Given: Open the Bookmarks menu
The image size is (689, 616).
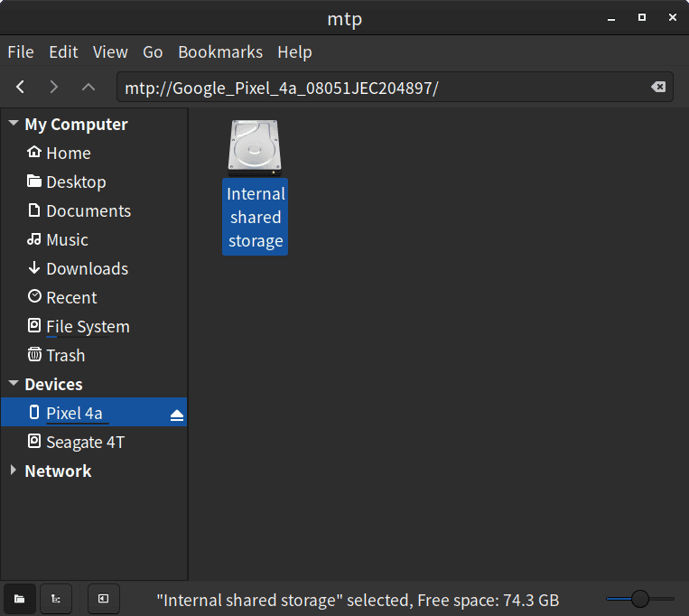Looking at the screenshot, I should (x=220, y=52).
